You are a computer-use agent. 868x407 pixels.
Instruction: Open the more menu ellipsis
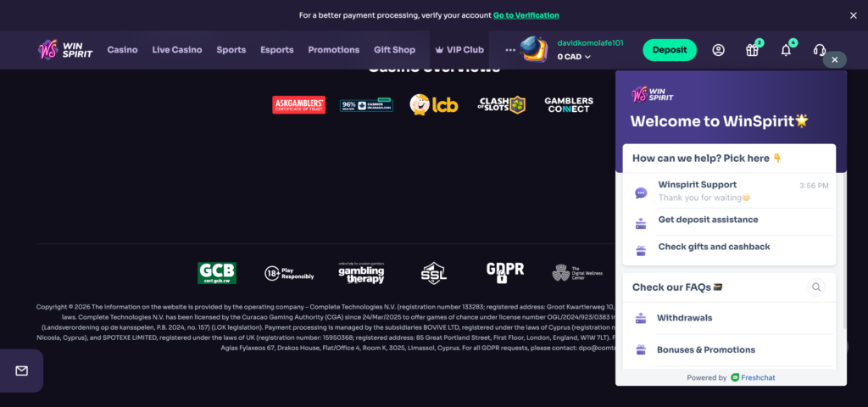click(510, 50)
